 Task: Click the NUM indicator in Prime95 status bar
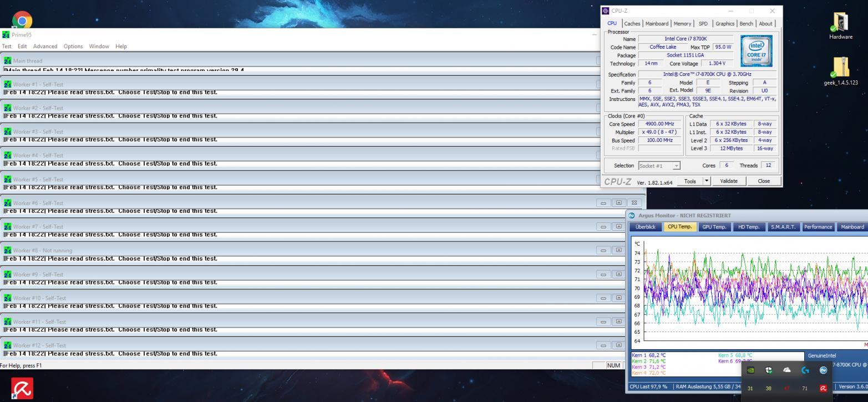pos(613,365)
